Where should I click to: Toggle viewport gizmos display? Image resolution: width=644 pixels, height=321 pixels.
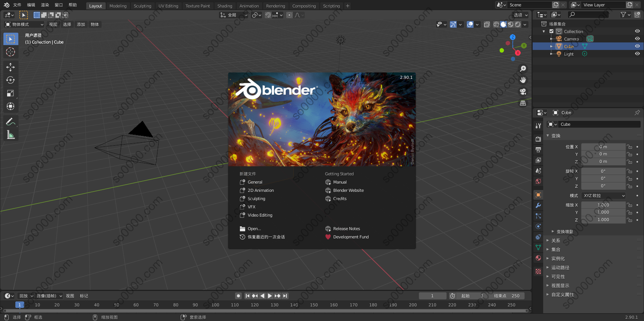(x=453, y=24)
